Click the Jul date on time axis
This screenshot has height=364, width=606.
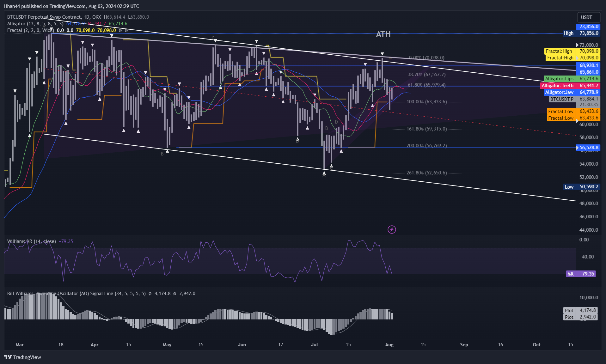[x=314, y=345]
